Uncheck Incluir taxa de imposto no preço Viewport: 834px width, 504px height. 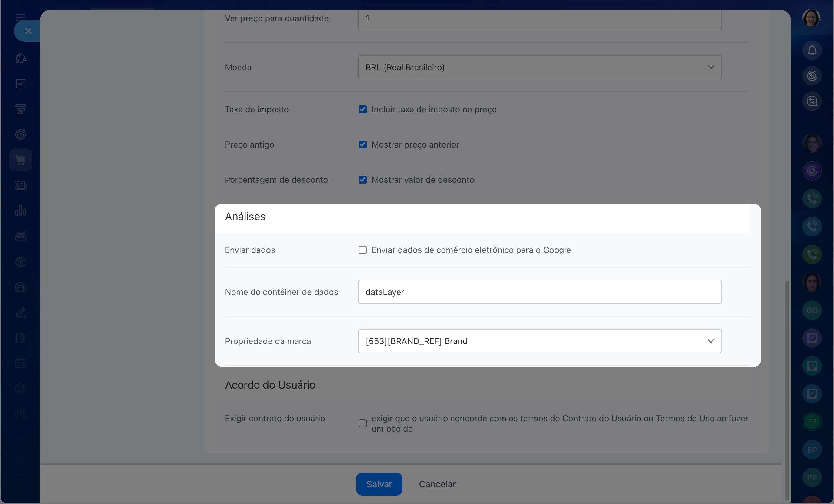(362, 110)
